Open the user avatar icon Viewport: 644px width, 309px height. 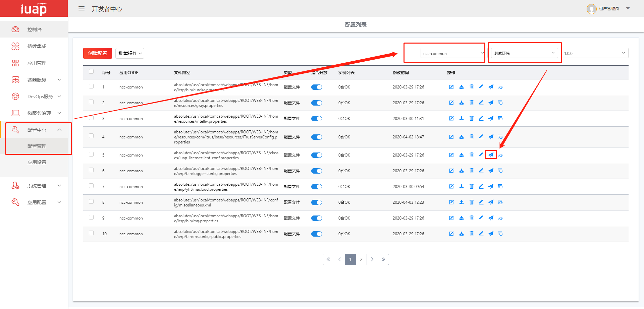coord(591,9)
